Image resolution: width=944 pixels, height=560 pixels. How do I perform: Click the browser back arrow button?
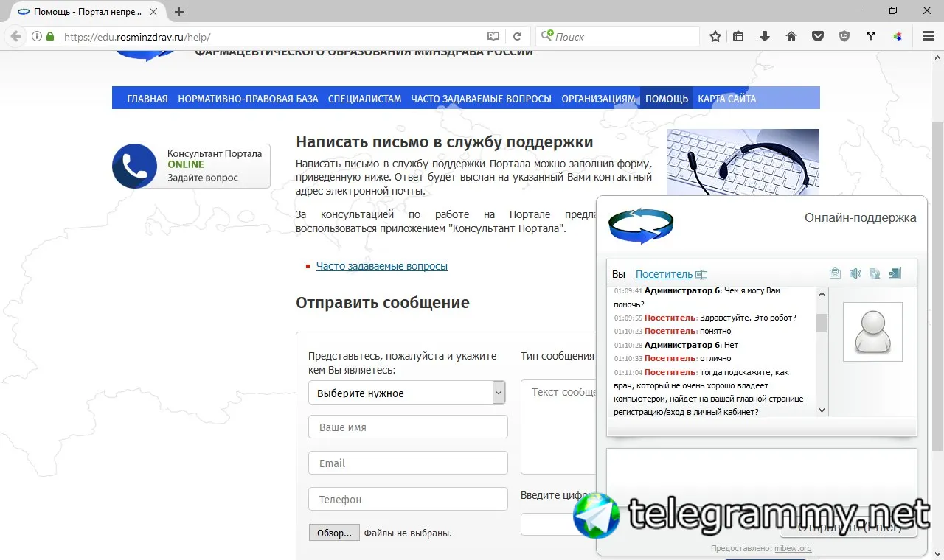click(x=15, y=36)
